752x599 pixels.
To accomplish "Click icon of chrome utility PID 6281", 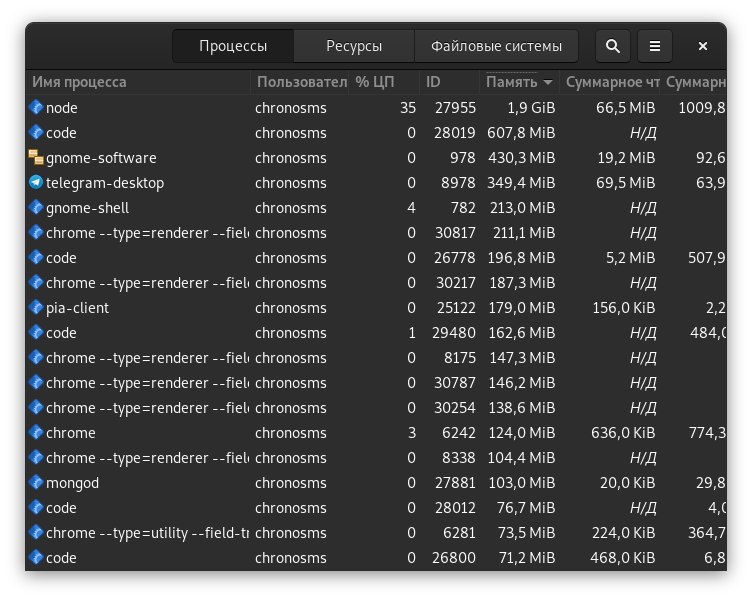I will pos(36,532).
